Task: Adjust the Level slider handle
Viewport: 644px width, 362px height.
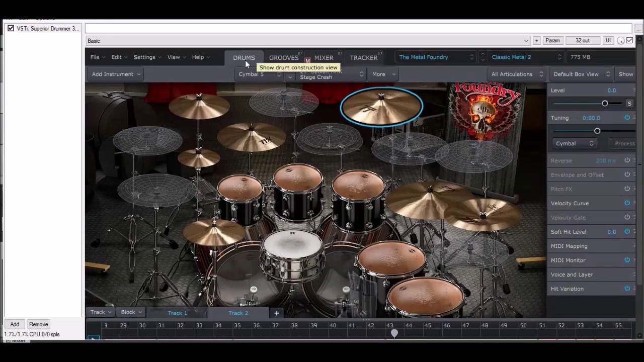Action: [x=605, y=104]
